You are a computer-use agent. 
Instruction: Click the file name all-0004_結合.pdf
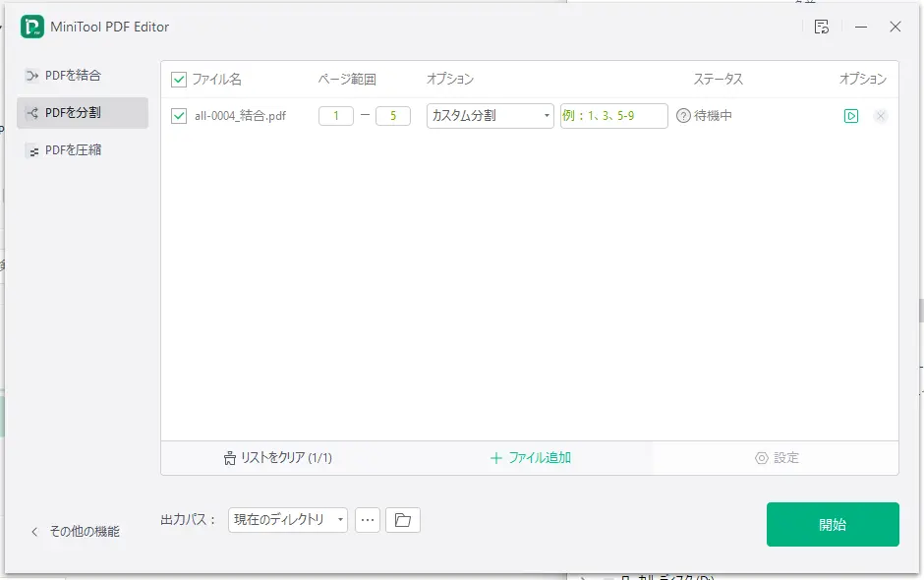tap(241, 116)
